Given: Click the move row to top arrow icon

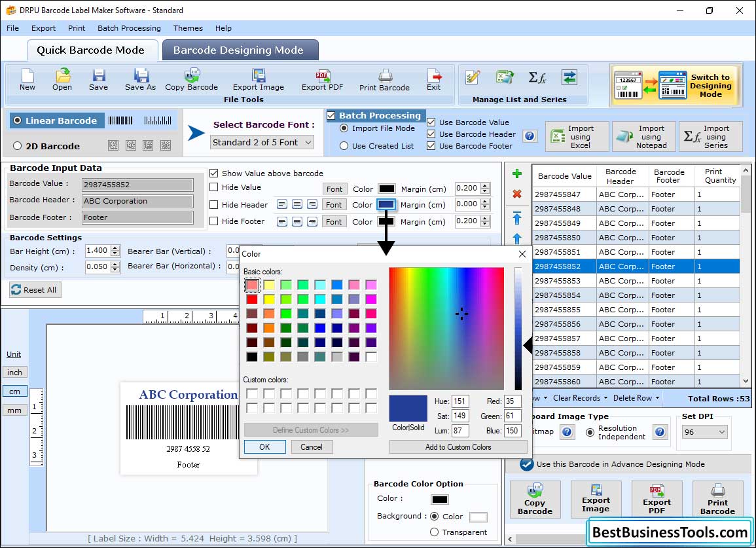Looking at the screenshot, I should [517, 218].
